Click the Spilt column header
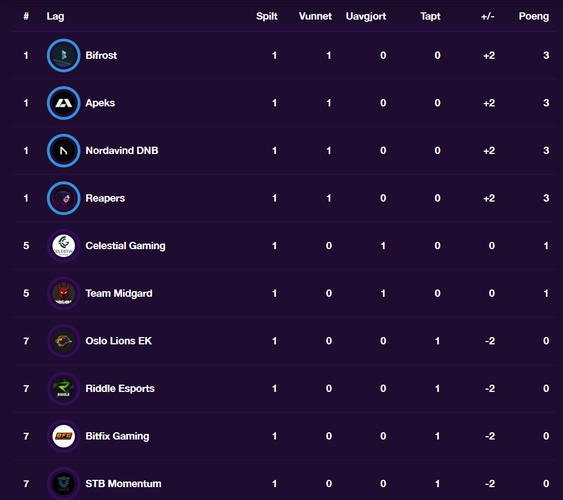The height and width of the screenshot is (500, 563). point(267,16)
